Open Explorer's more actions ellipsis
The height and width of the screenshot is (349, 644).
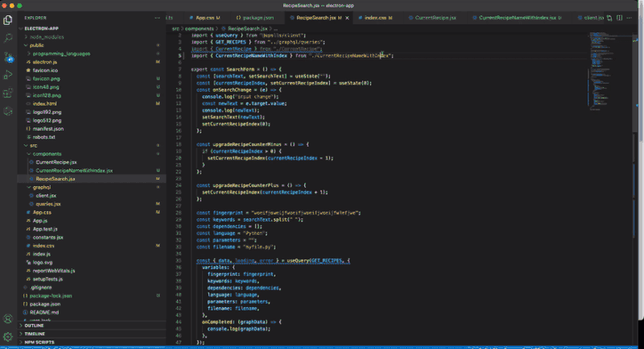[157, 18]
